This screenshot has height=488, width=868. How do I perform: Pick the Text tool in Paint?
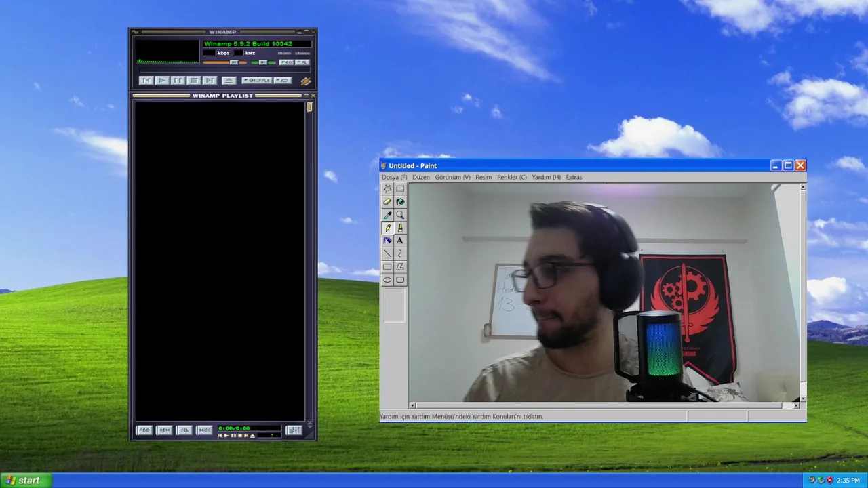400,241
